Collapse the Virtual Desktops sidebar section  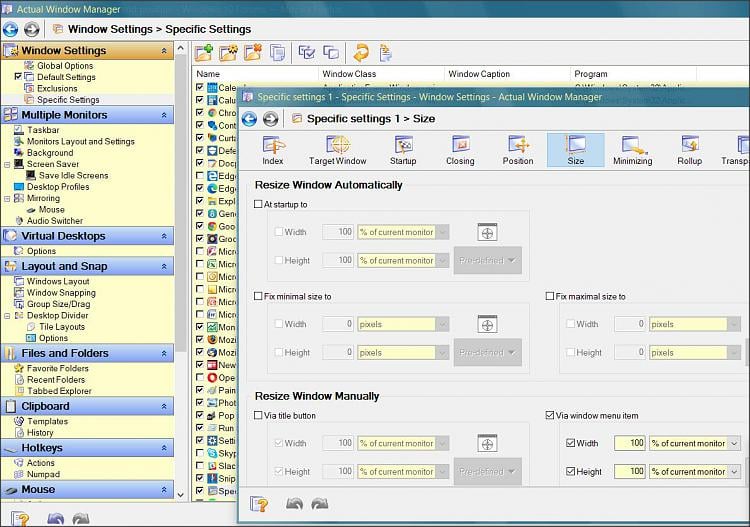[164, 236]
